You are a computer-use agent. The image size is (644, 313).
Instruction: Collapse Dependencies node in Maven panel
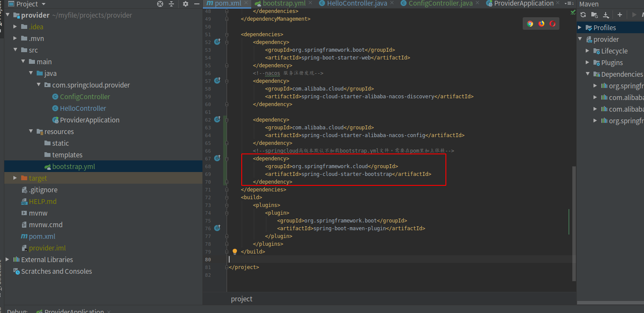click(x=588, y=74)
